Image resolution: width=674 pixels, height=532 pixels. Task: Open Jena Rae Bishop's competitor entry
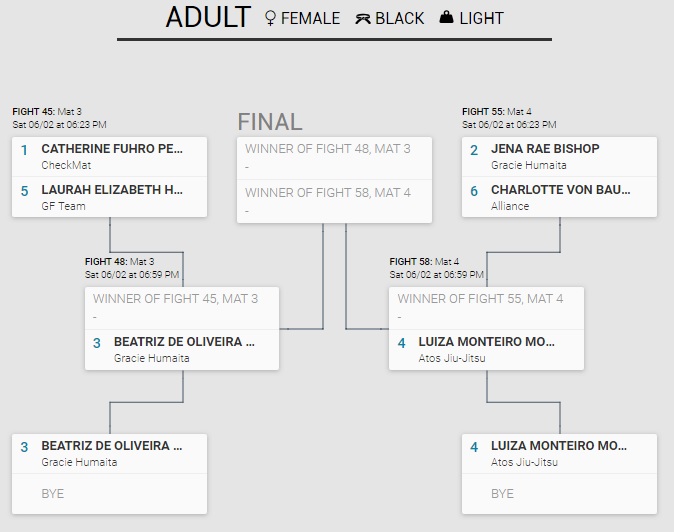tap(545, 149)
